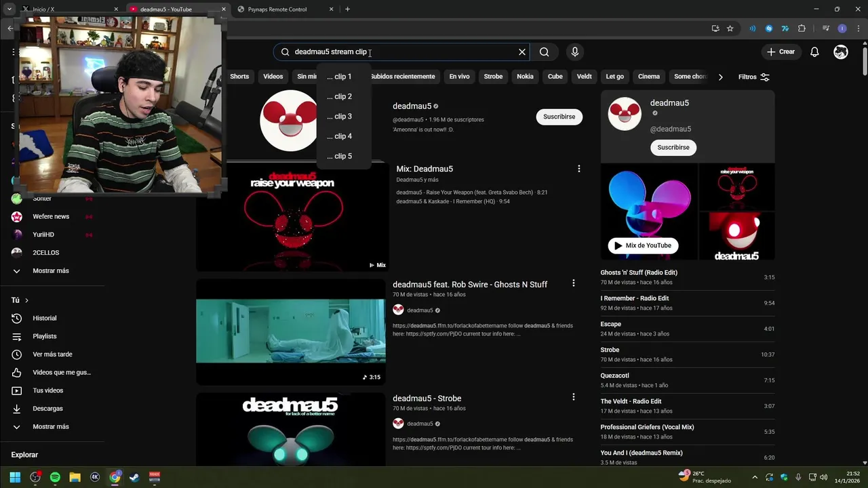Screen dimensions: 868x488
Task: Open the Shazam extension icon
Action: (768, 28)
